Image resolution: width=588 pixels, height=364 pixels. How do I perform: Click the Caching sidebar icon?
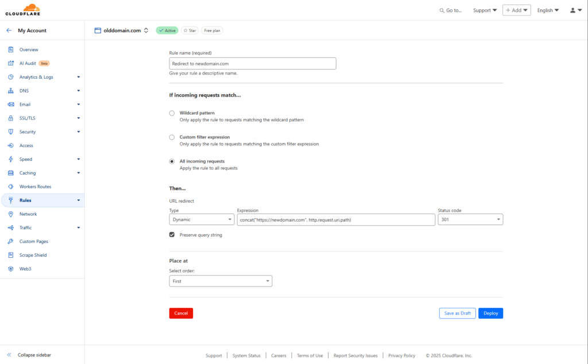coord(11,173)
